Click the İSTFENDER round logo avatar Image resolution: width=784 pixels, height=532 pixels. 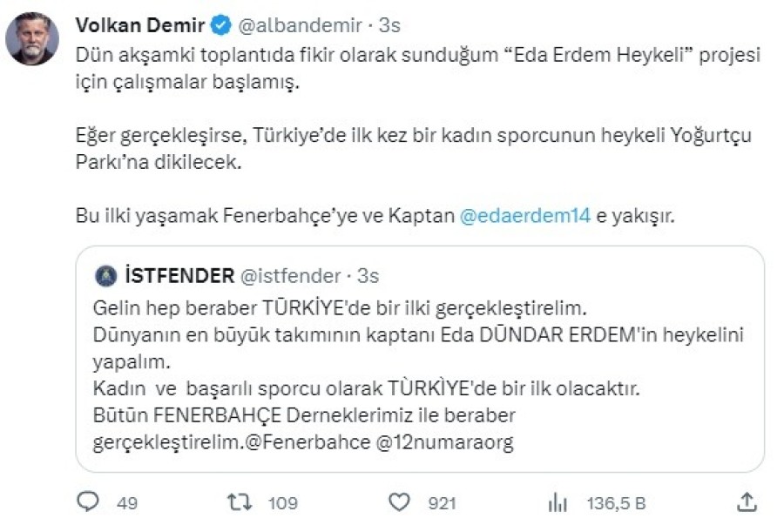tap(104, 276)
